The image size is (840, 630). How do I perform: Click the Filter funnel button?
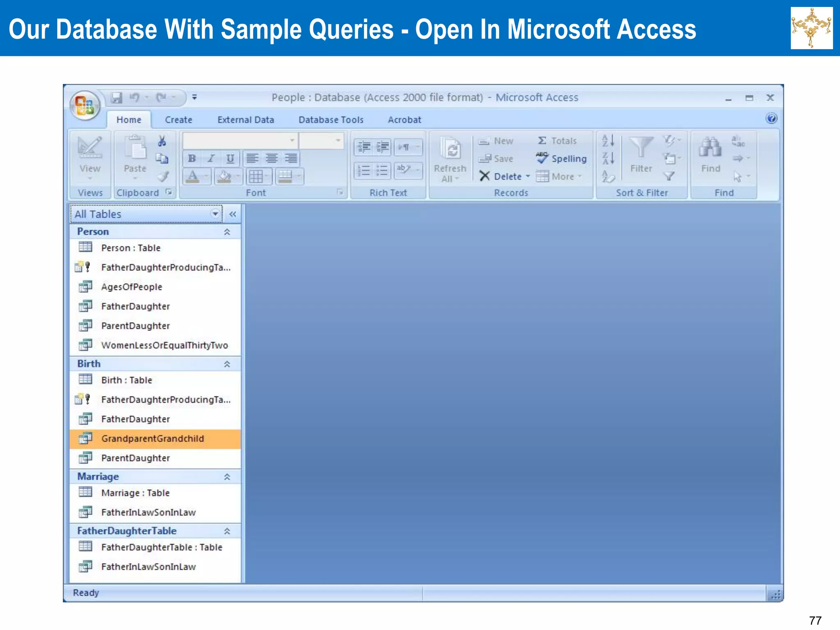pos(641,155)
